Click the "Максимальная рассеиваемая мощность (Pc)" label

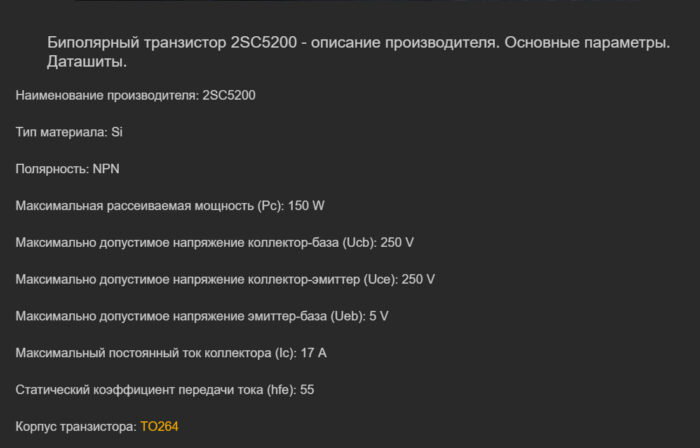click(x=149, y=206)
